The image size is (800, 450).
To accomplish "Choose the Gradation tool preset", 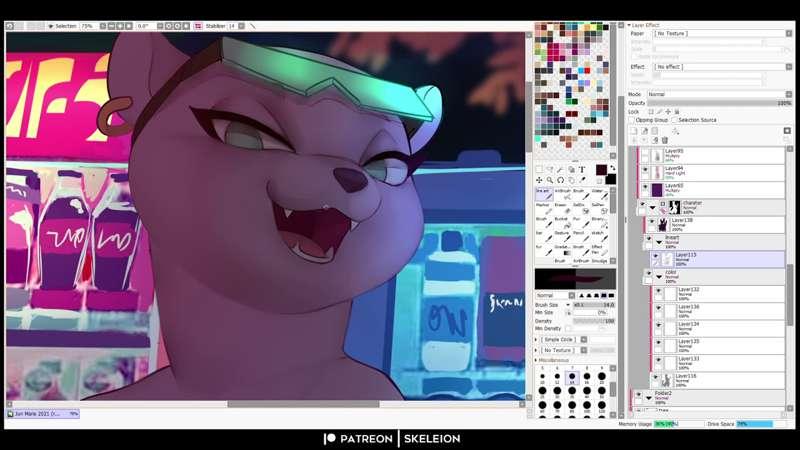I will tap(562, 251).
